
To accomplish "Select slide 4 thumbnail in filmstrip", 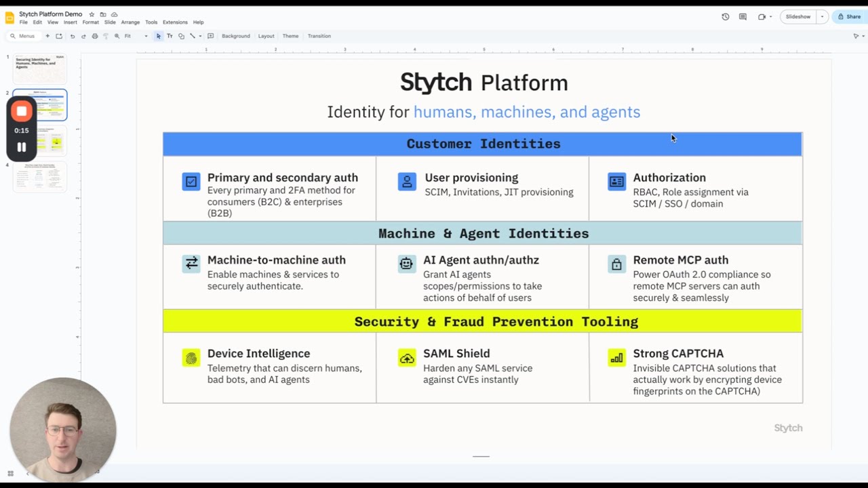I will (x=40, y=177).
